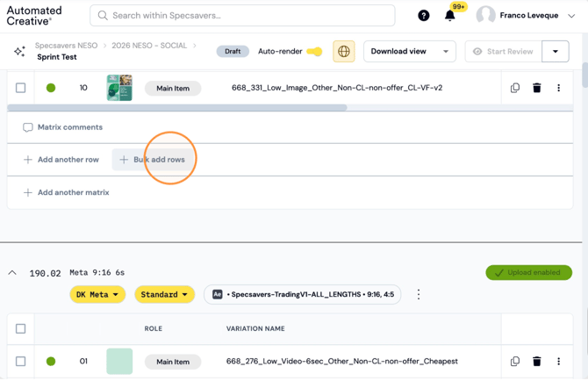This screenshot has height=381, width=588.
Task: Click Add another matrix
Action: coord(66,192)
